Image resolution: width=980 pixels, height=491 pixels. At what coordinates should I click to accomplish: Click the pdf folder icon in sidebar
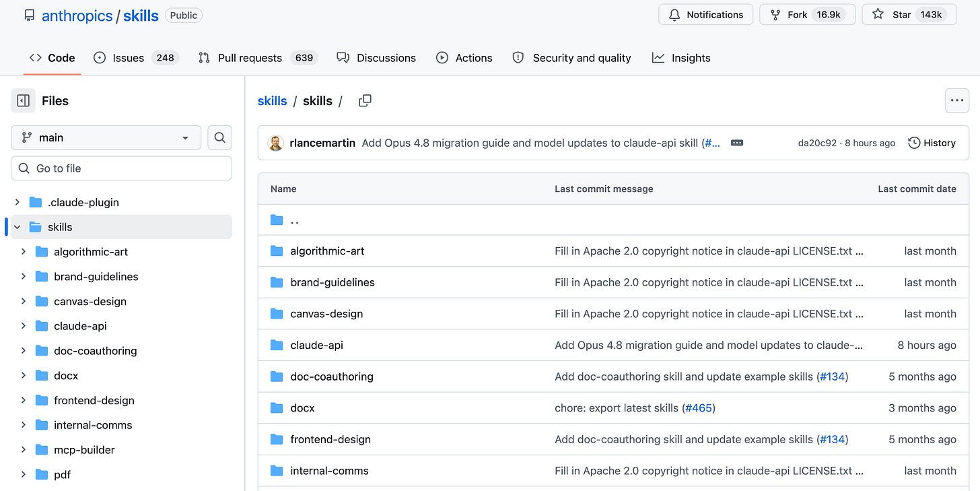click(x=42, y=475)
